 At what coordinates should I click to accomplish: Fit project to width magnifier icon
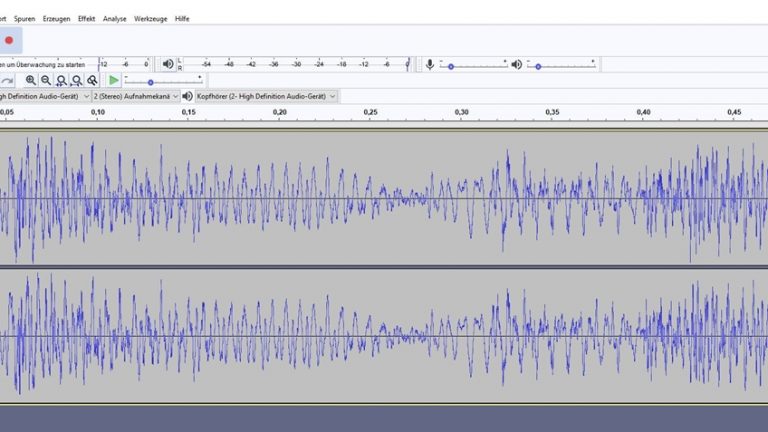(76, 80)
